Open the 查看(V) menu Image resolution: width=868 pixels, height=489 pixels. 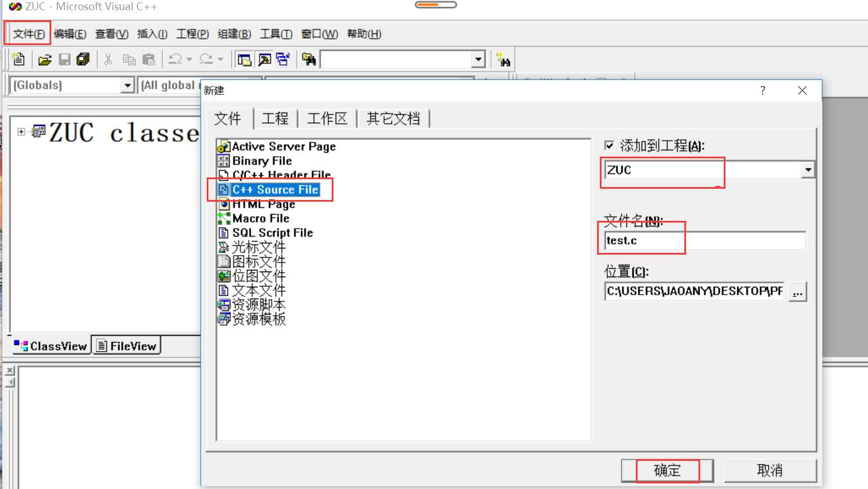coord(112,34)
